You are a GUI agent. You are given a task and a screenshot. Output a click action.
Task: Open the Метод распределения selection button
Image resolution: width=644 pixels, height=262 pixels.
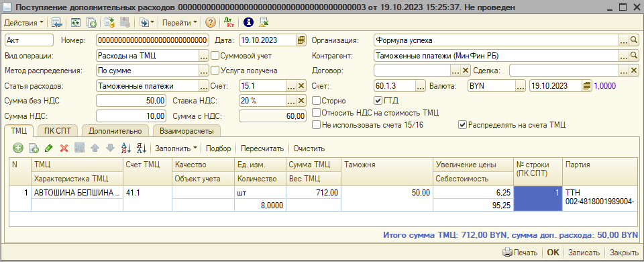tap(204, 71)
